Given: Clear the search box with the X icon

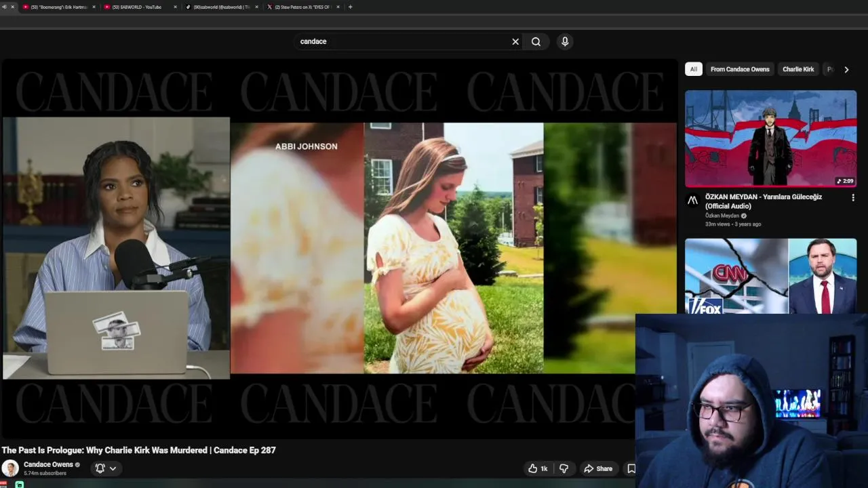Looking at the screenshot, I should [x=515, y=41].
